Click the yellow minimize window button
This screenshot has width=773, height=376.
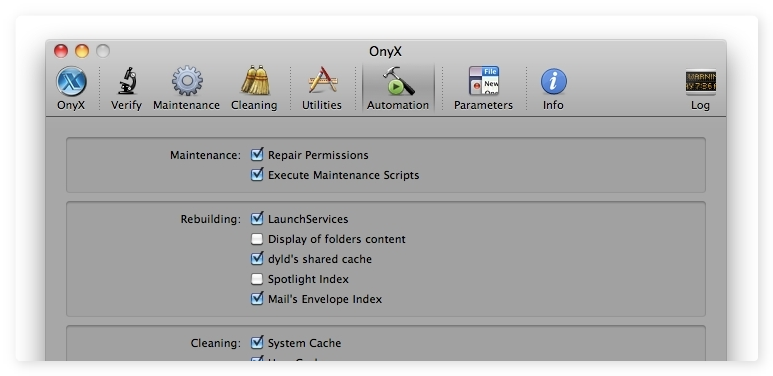click(x=82, y=51)
